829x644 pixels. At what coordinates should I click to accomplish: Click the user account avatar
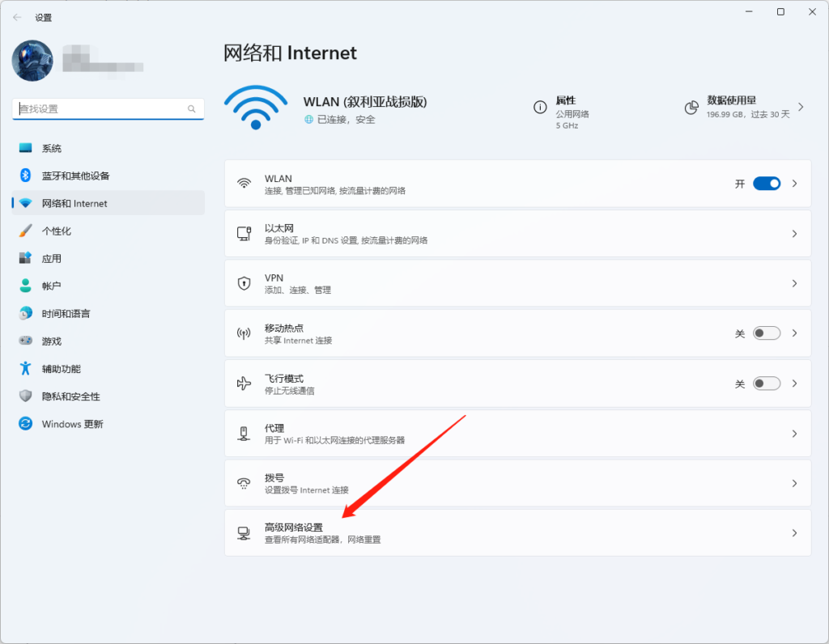[32, 61]
